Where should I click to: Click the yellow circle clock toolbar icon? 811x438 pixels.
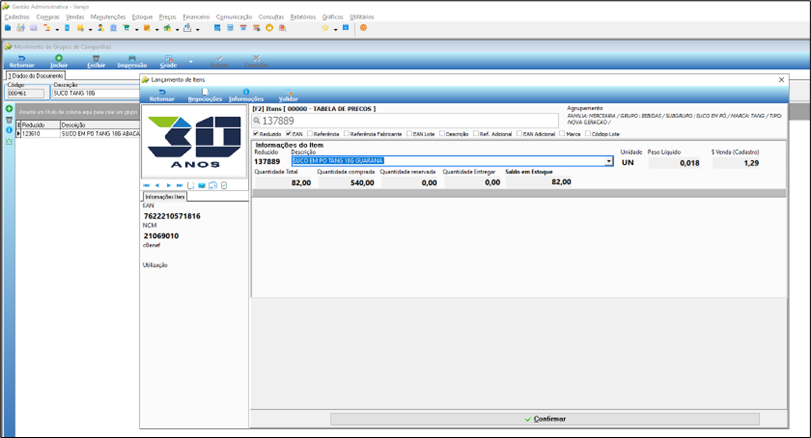click(x=269, y=28)
